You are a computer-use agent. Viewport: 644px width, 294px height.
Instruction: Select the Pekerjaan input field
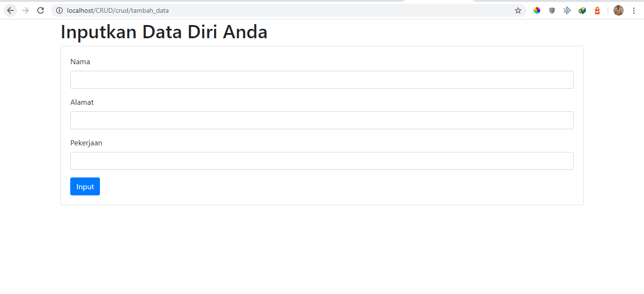coord(322,160)
